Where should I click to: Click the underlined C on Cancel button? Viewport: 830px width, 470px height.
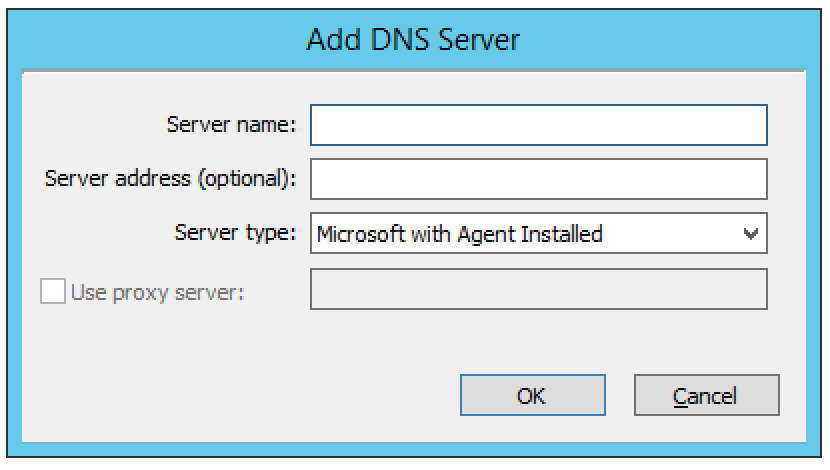(x=680, y=396)
